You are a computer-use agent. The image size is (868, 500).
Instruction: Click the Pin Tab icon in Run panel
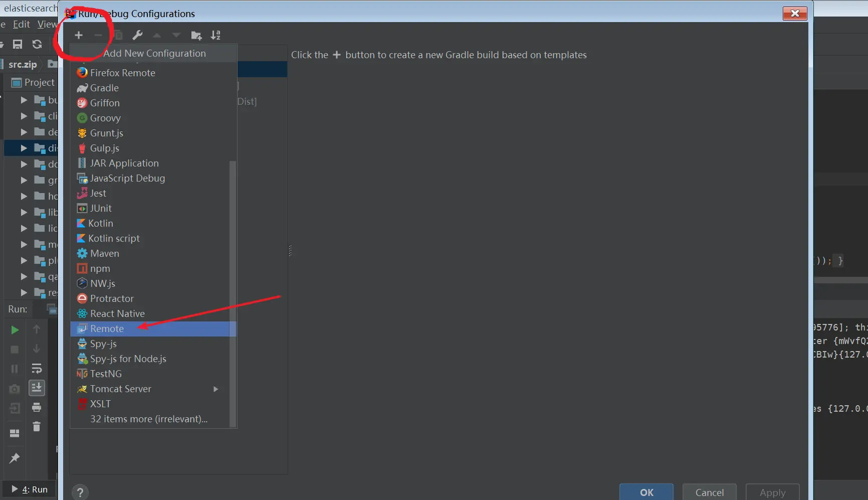point(15,457)
